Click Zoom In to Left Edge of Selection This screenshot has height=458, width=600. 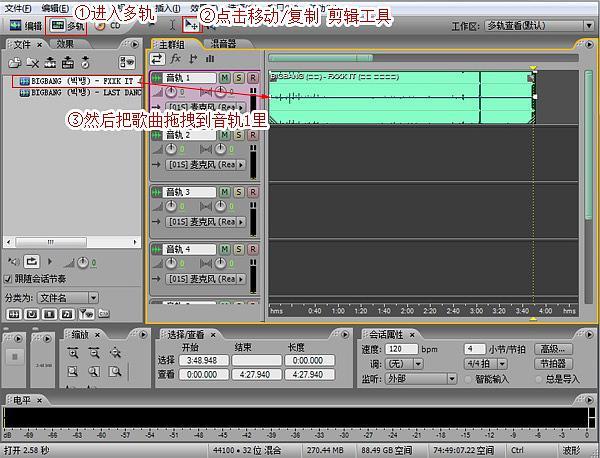click(94, 371)
